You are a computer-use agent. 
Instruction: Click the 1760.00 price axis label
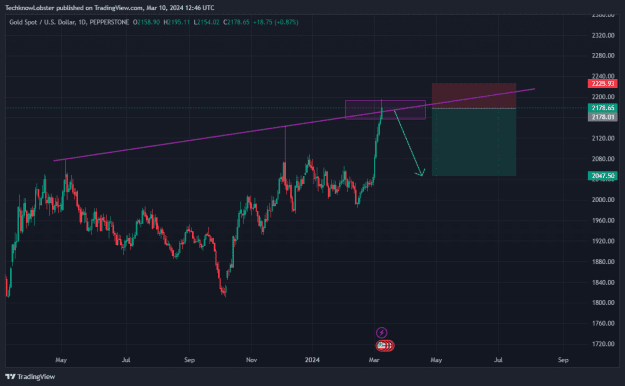coord(603,323)
